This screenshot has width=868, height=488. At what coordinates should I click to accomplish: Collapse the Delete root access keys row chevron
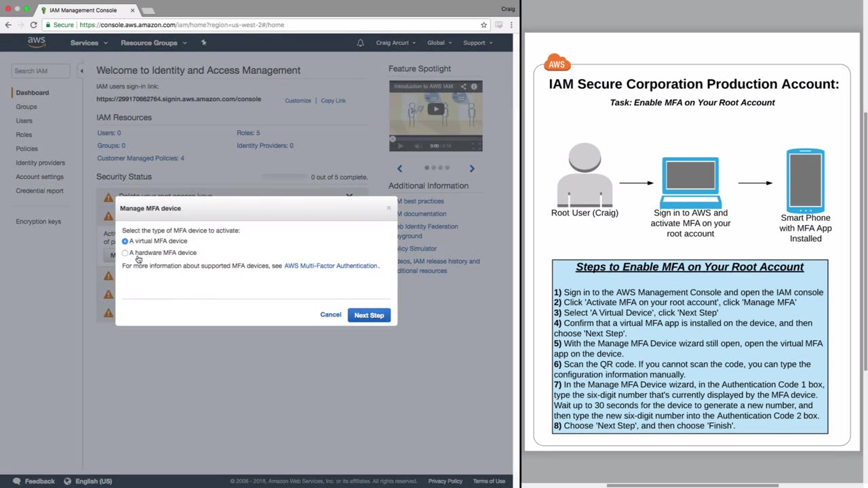349,196
